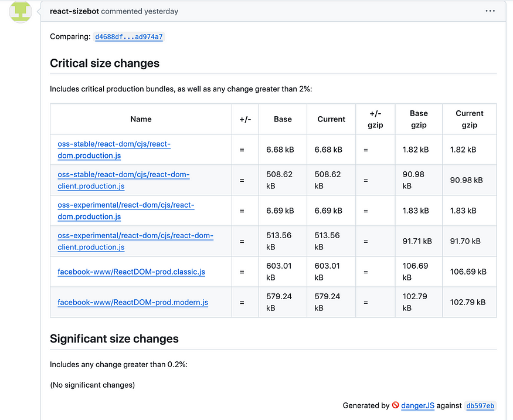Click 'Includes any change greater than 0.2%:' text
Viewport: 513px width, 420px height.
[x=119, y=364]
